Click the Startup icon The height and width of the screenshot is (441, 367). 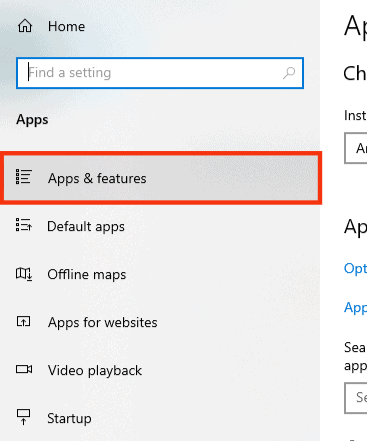click(23, 417)
